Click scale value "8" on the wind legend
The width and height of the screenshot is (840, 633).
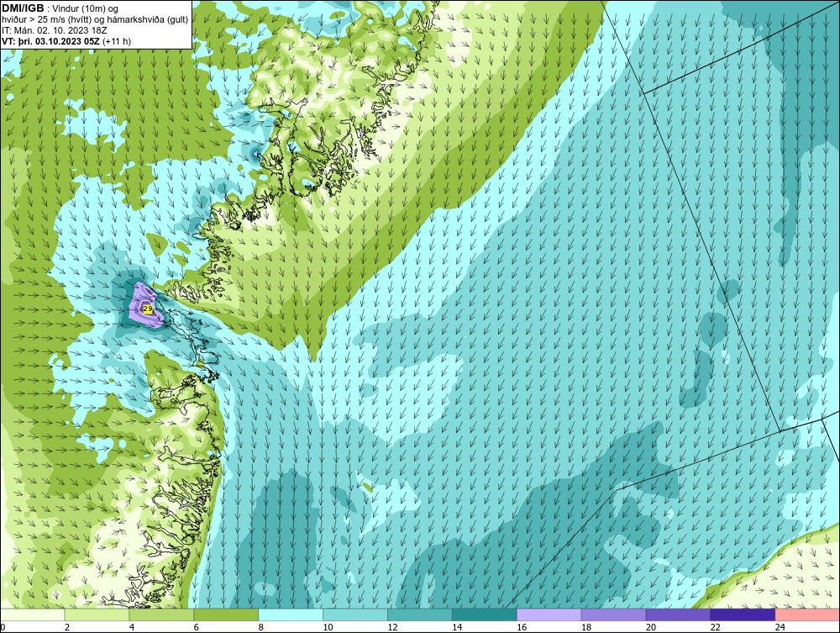[261, 627]
